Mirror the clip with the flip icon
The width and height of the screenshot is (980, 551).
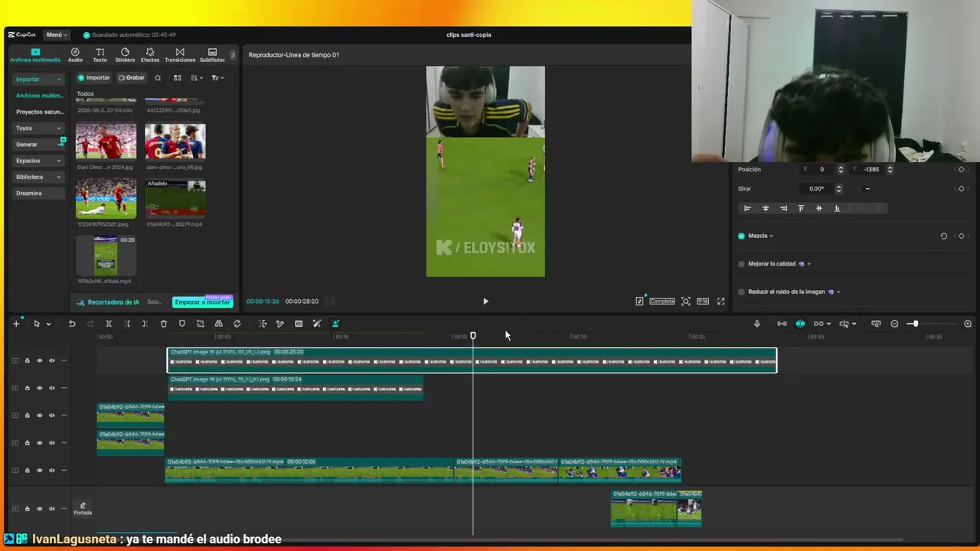pos(219,324)
